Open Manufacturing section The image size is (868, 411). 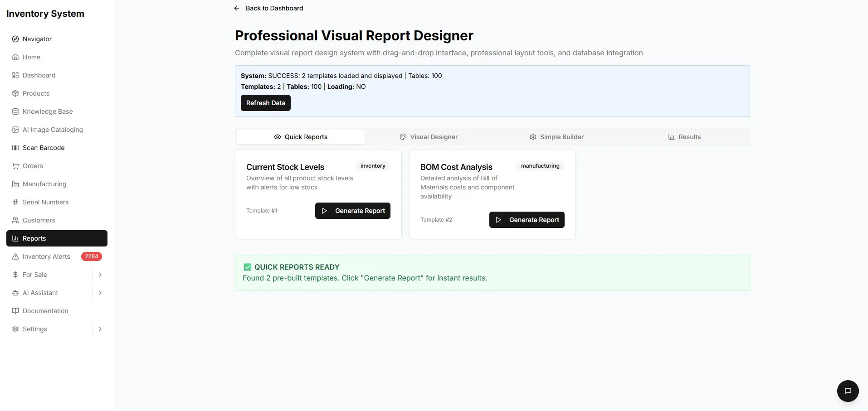57,184
